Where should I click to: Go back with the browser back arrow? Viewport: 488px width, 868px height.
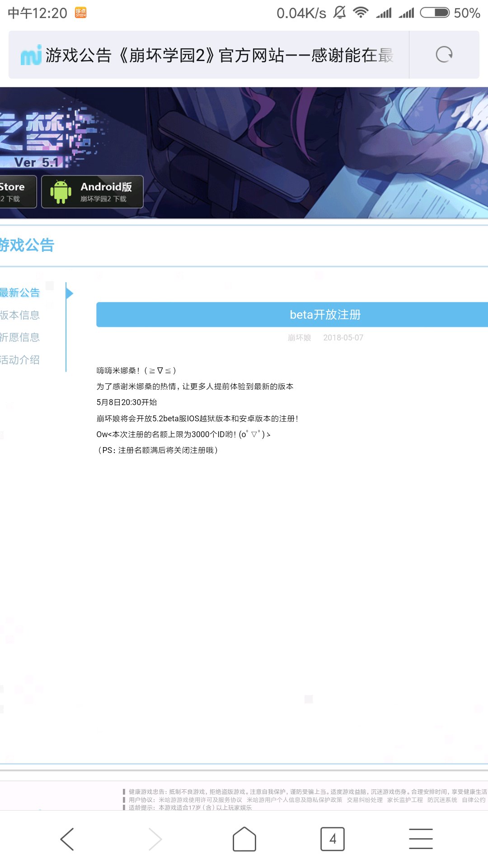point(67,839)
